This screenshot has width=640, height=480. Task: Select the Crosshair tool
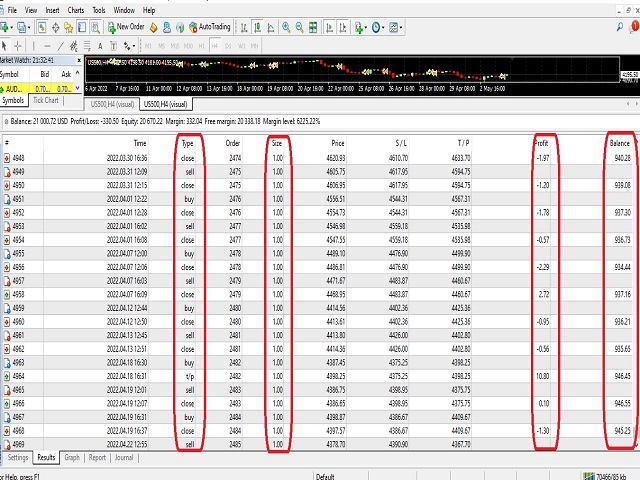[17, 46]
